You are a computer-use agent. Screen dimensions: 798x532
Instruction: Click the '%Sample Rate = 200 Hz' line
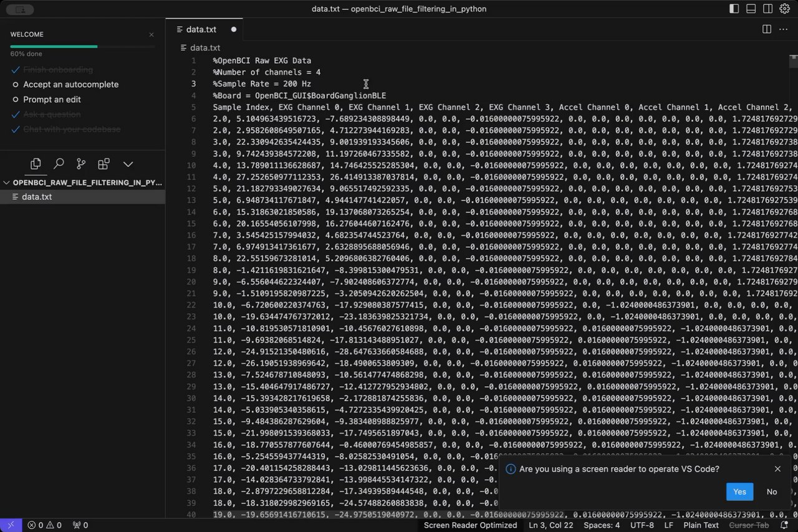pos(262,84)
